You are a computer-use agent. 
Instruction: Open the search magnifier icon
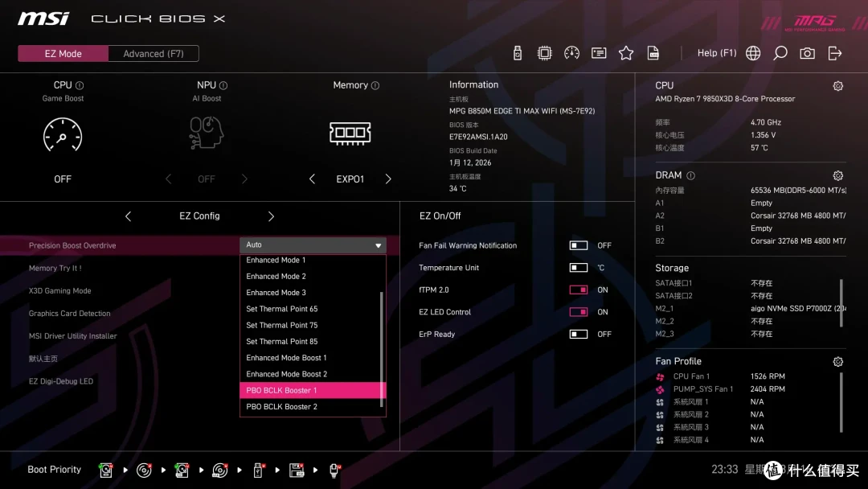click(x=780, y=53)
